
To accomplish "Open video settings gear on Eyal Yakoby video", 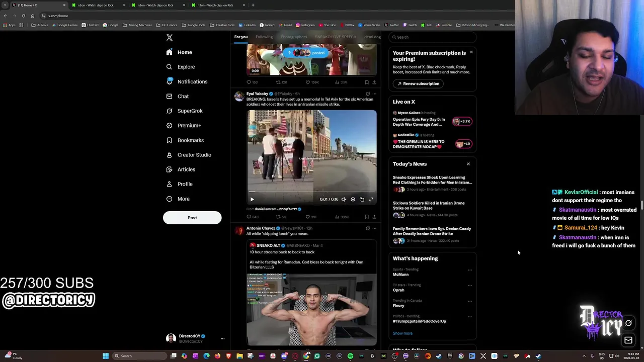I will (x=353, y=200).
